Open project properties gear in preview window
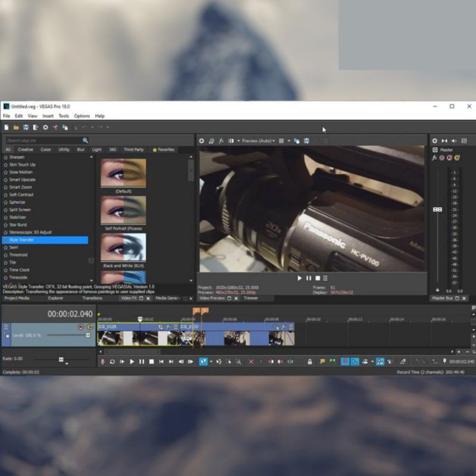The width and height of the screenshot is (476, 476). (202, 141)
